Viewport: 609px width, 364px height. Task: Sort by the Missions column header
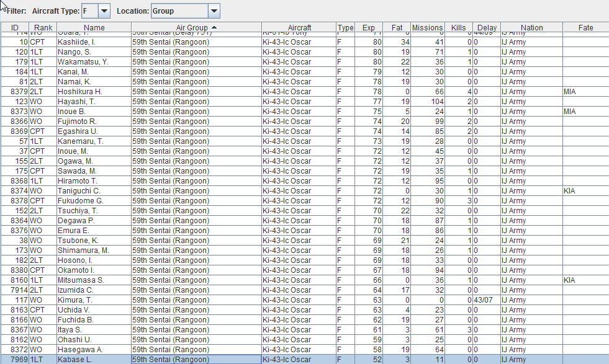427,27
